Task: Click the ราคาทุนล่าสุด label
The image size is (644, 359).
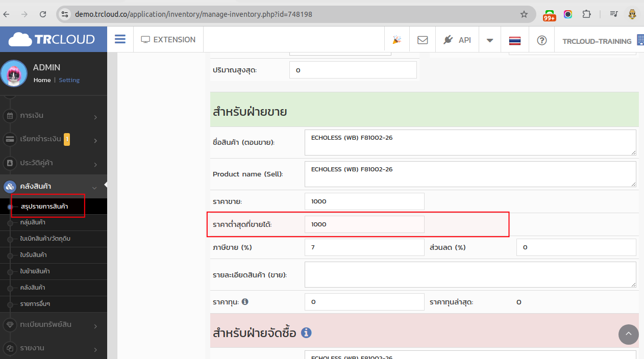Action: tap(452, 302)
